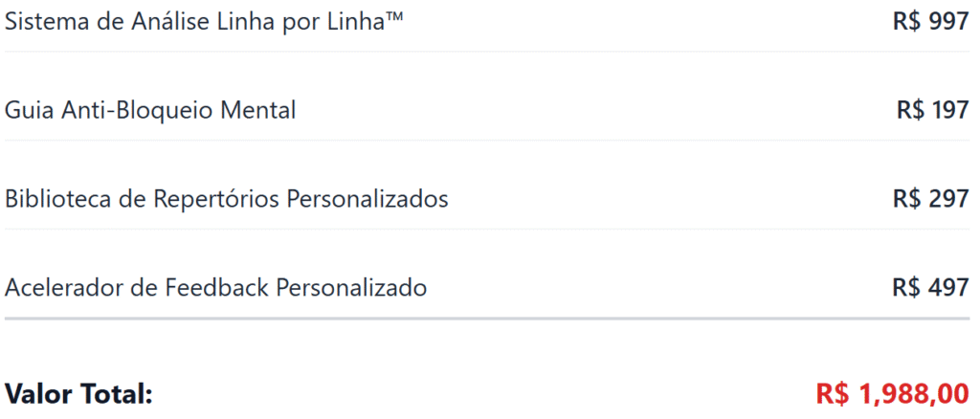
Task: Click the divider line under Guia Anti-Bloqueio Mental
Action: pyautogui.click(x=487, y=141)
